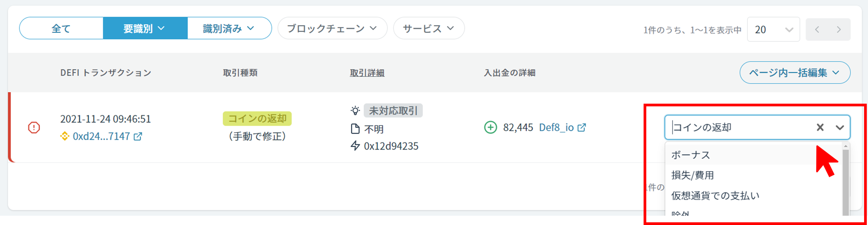Click the green plus deposit icon

tap(490, 128)
